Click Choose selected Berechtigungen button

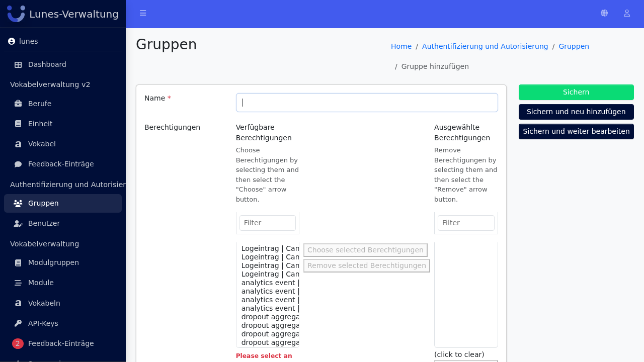point(365,250)
